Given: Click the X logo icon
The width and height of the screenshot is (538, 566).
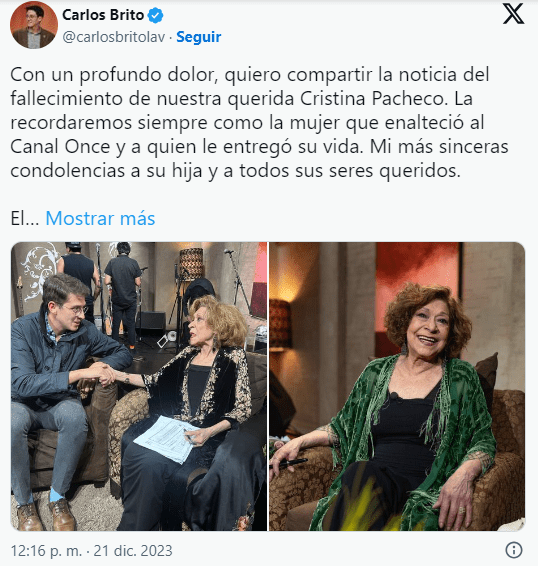Looking at the screenshot, I should click(x=513, y=14).
